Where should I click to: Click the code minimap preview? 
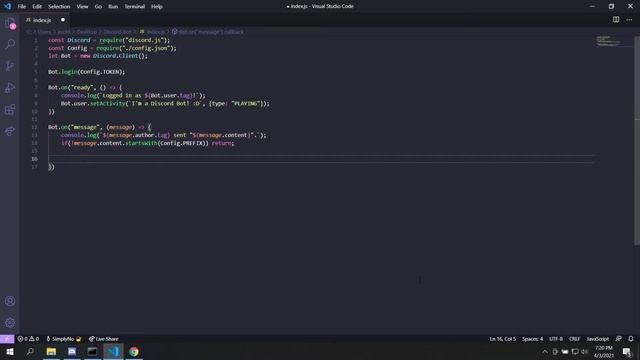pyautogui.click(x=609, y=41)
